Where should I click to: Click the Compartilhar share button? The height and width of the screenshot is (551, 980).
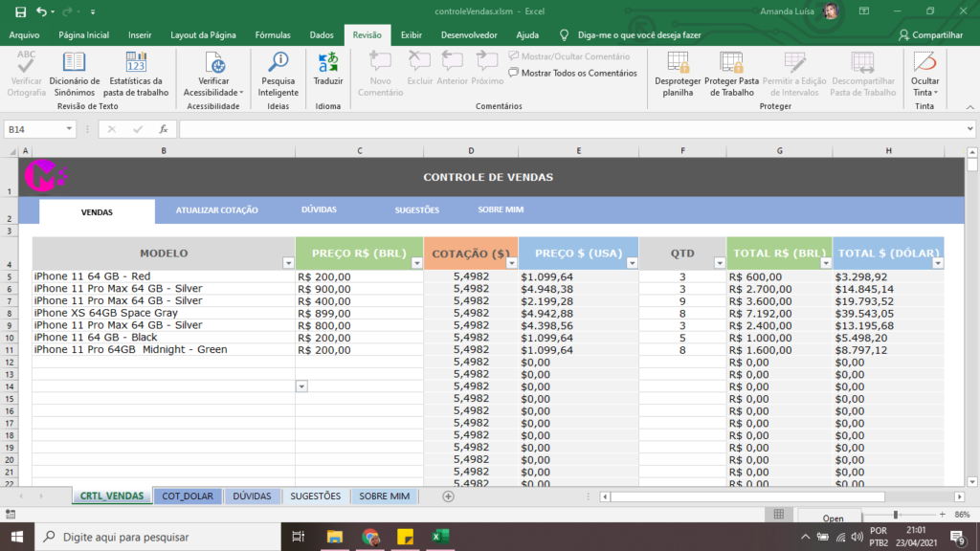pos(930,35)
